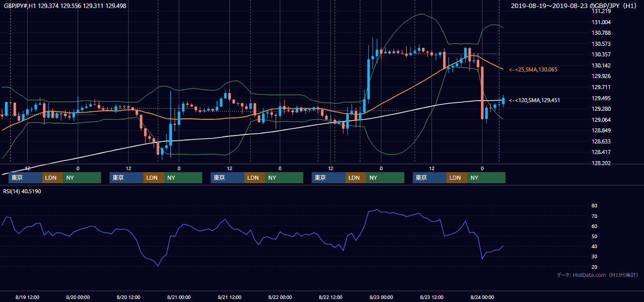Click the 8/22 00:00 time axis label

[x=280, y=297]
